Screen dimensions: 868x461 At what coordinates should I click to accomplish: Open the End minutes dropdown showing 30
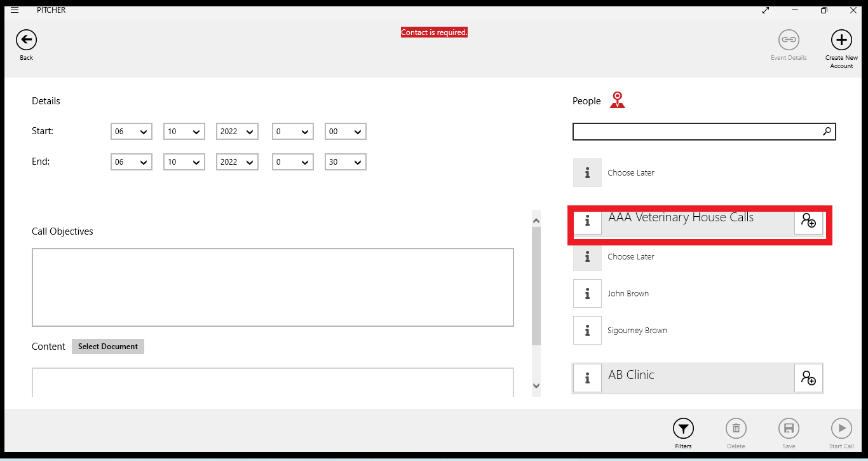click(345, 162)
